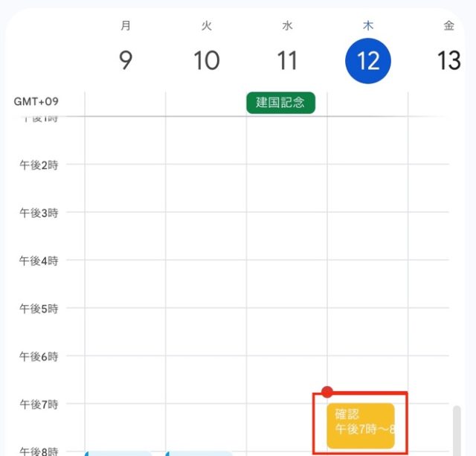Image resolution: width=476 pixels, height=456 pixels.
Task: Select Wednesday 11 in the date header
Action: coord(287,60)
